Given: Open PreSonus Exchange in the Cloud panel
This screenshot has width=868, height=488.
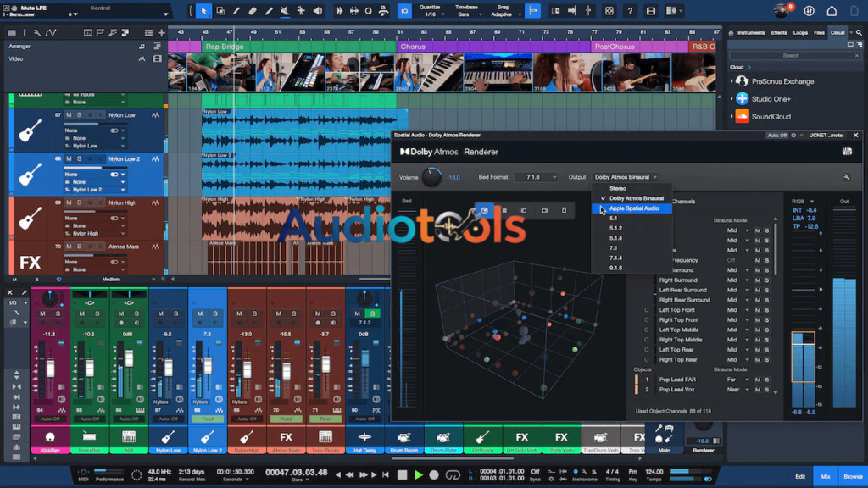Looking at the screenshot, I should [785, 82].
